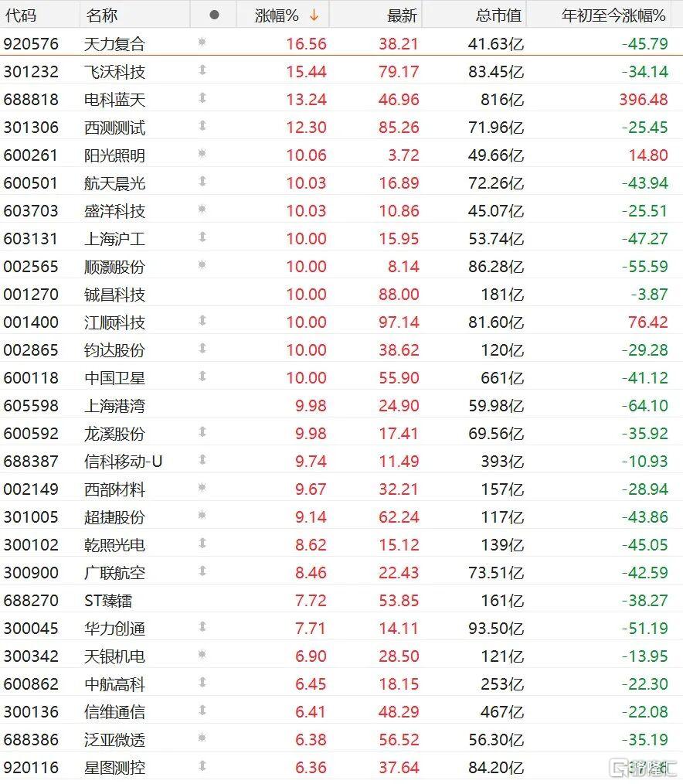Toggle the 涨幅% sort arrow
683x784 pixels.
pos(314,15)
